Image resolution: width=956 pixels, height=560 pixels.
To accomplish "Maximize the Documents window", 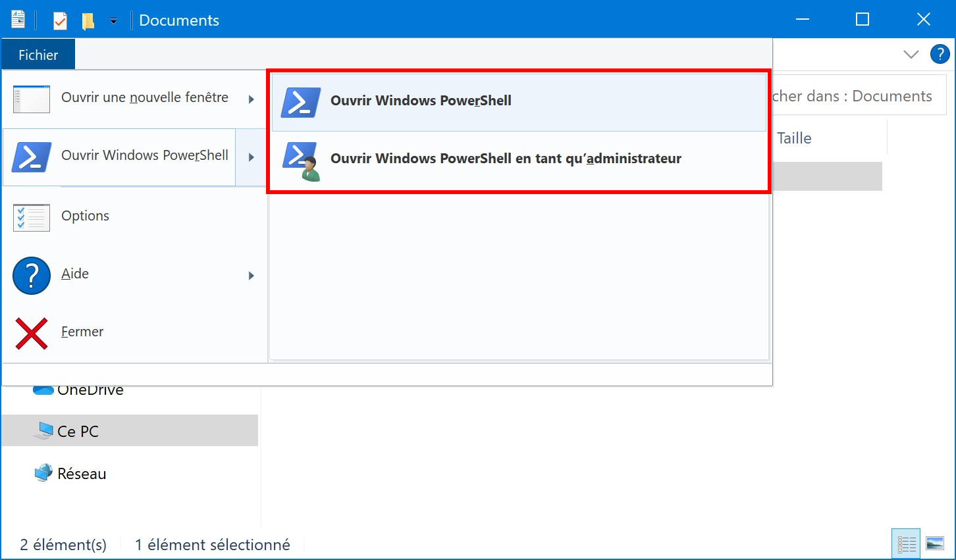I will 863,20.
